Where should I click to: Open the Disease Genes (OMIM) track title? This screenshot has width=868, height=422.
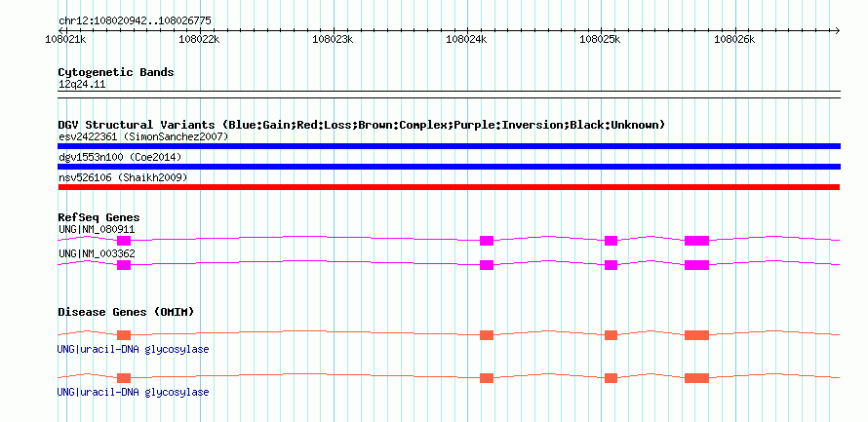pos(126,312)
